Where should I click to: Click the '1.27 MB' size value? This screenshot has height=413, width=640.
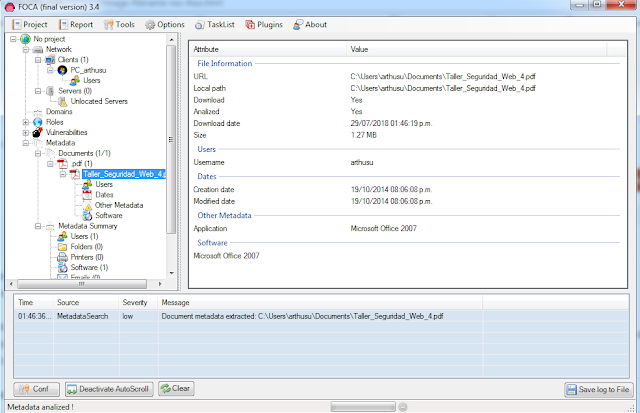(364, 135)
